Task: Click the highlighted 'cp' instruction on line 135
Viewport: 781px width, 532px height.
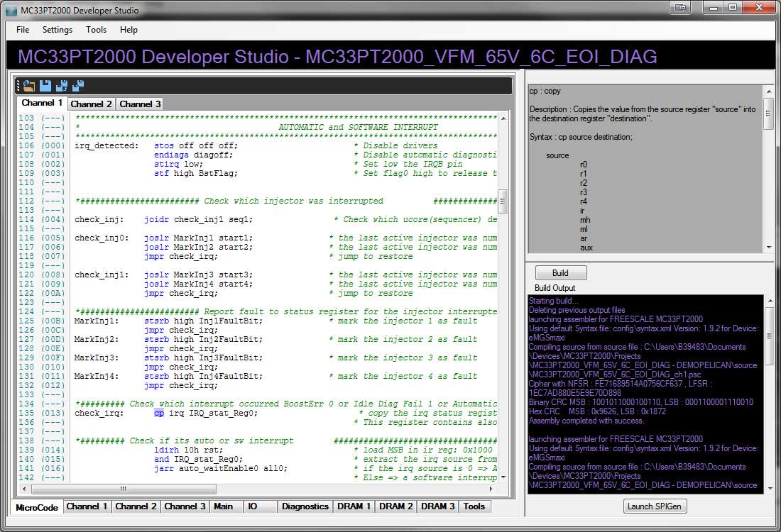Action: coord(159,413)
